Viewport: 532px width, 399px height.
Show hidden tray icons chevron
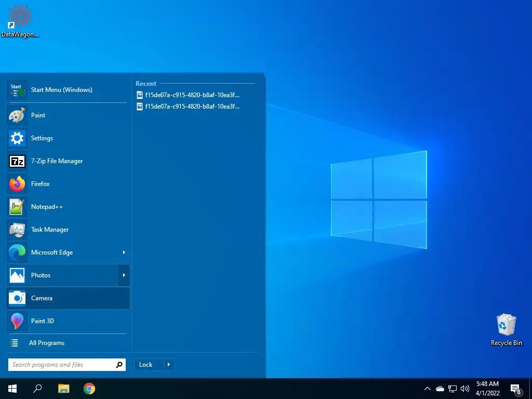(x=428, y=389)
